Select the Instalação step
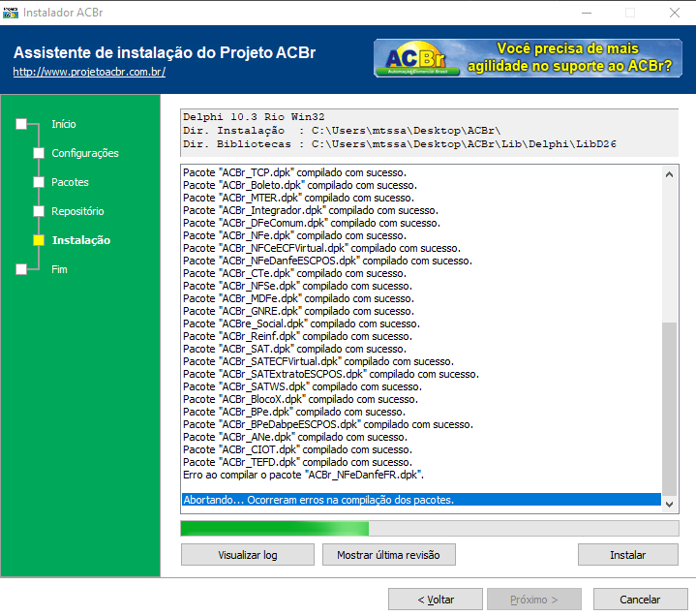The height and width of the screenshot is (616, 696). point(81,240)
